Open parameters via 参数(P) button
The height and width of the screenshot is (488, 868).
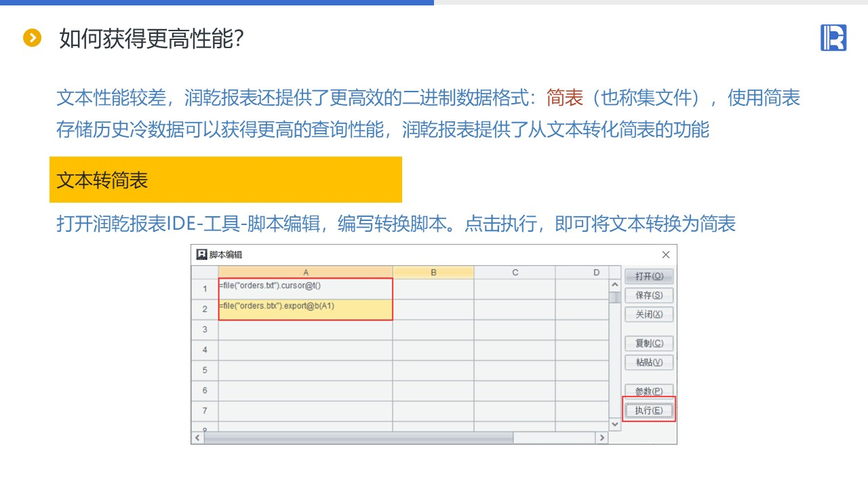[649, 391]
